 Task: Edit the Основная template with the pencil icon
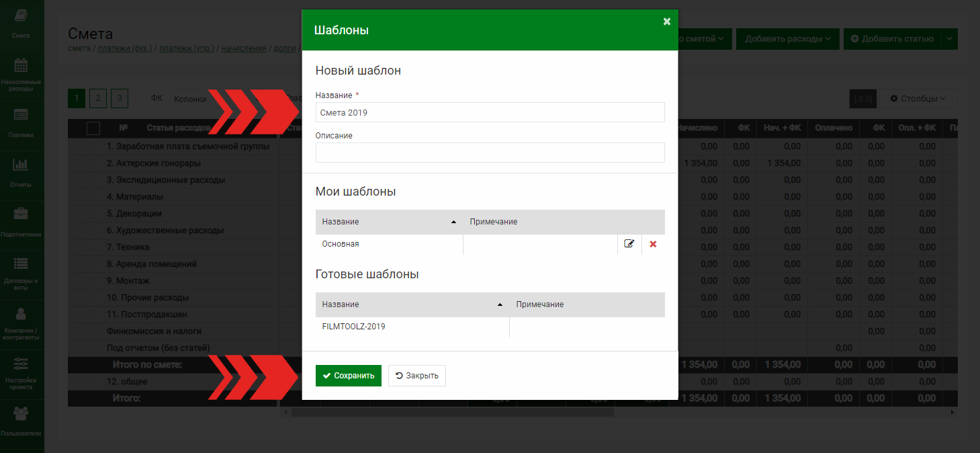[629, 244]
